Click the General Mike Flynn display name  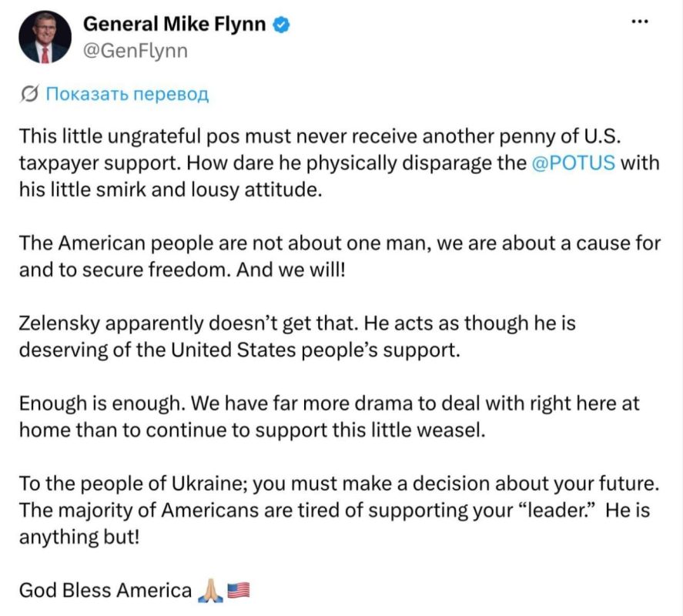174,24
